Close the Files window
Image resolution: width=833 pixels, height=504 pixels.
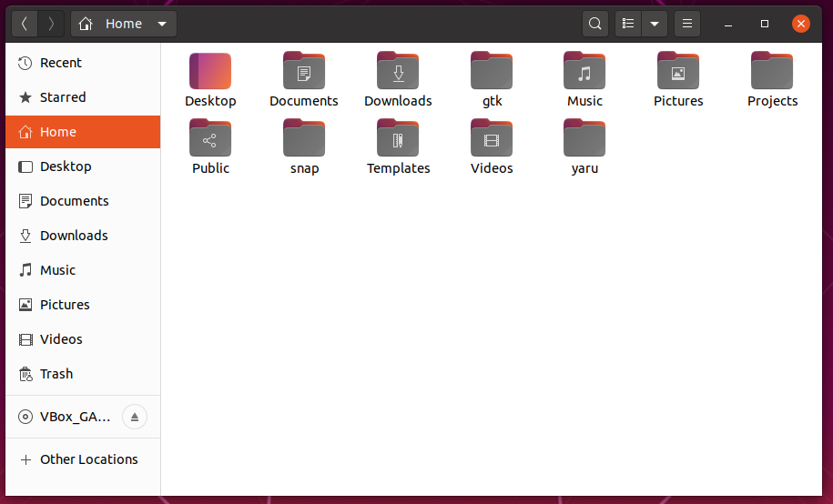800,24
